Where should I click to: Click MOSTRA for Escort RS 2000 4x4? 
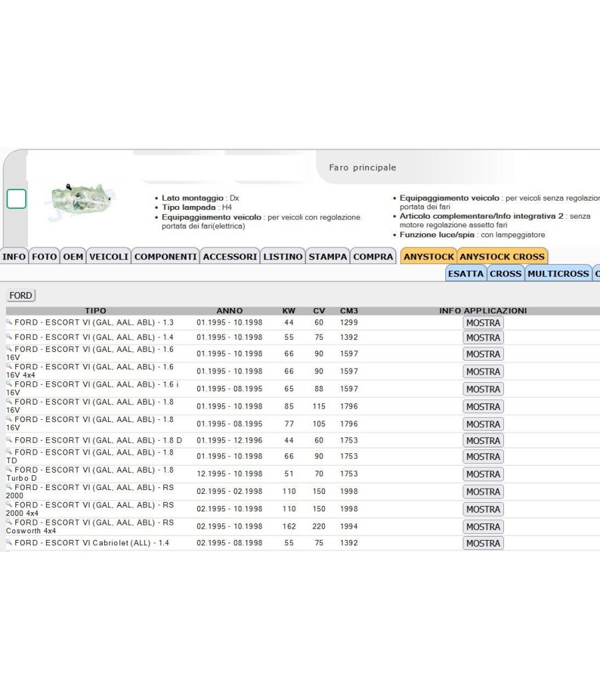483,509
